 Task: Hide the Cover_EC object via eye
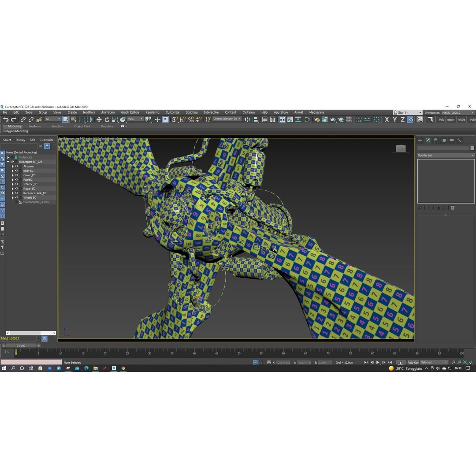[17, 175]
